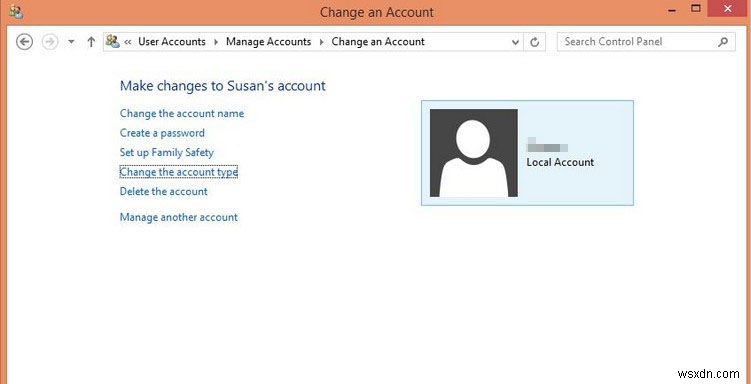Image resolution: width=751 pixels, height=384 pixels.
Task: Click the Local Account label
Action: coord(560,162)
